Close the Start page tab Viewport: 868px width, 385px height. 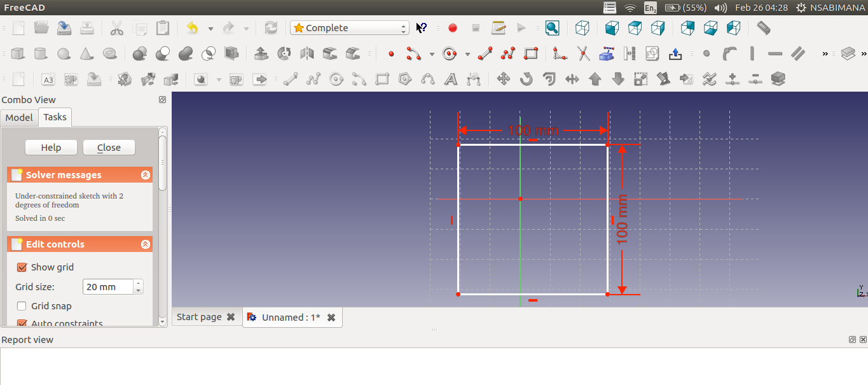pos(231,317)
